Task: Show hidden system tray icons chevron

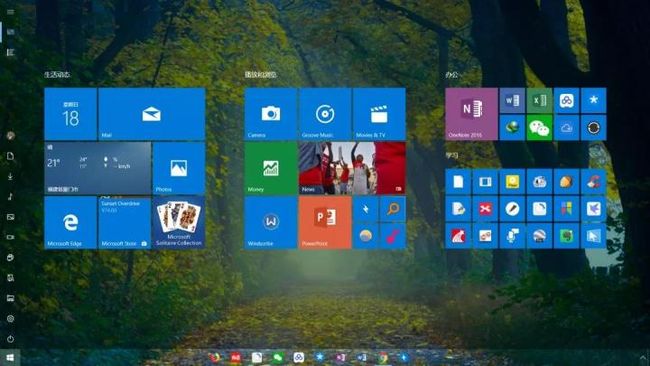Action: (642, 357)
